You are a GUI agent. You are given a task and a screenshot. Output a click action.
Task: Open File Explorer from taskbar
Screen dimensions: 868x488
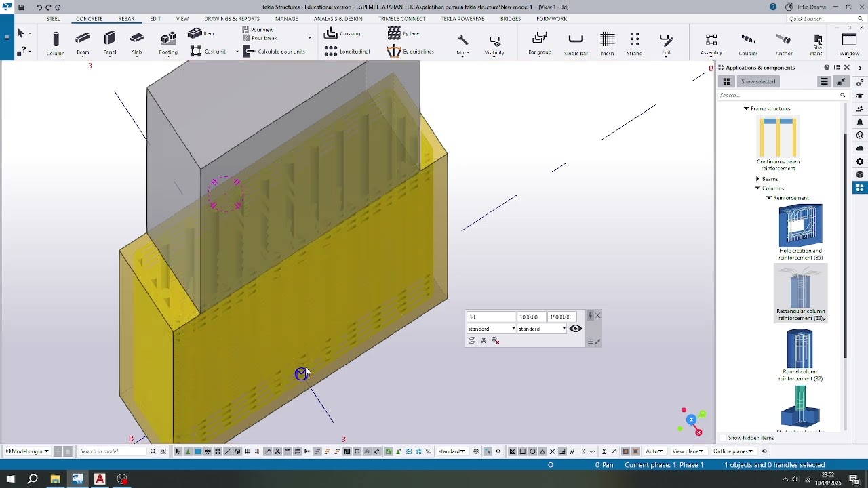[55, 479]
